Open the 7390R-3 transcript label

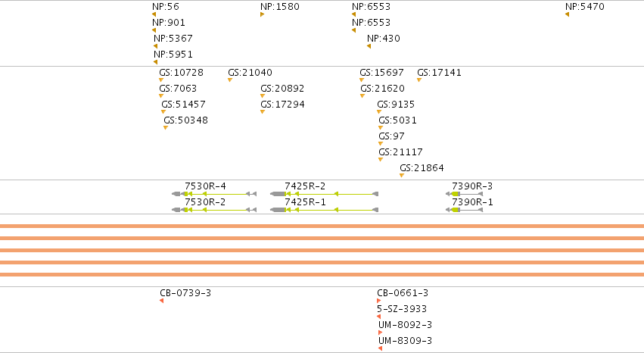tap(472, 186)
